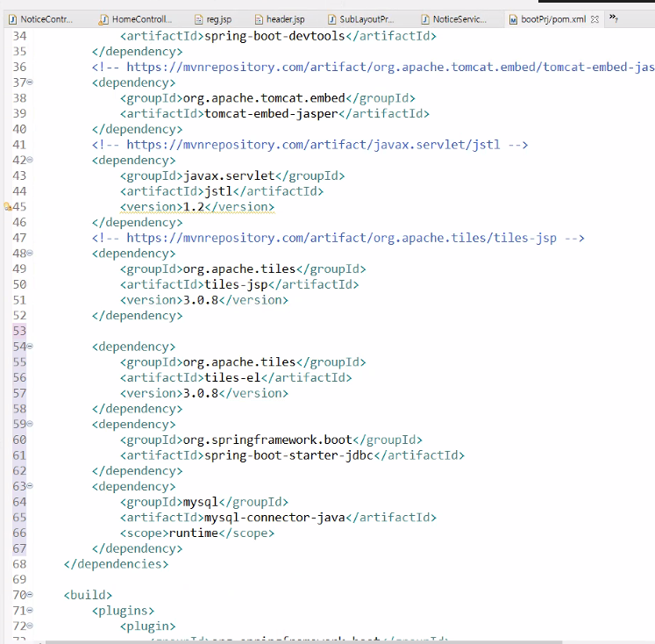Click the tomcat-embed-jasper artifactId text
The image size is (655, 644).
[x=271, y=114]
